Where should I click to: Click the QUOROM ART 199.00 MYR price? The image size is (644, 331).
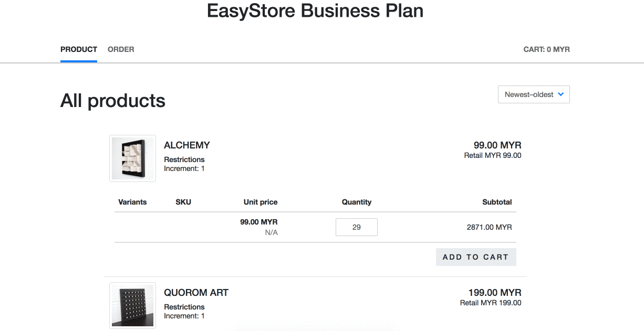tap(495, 293)
